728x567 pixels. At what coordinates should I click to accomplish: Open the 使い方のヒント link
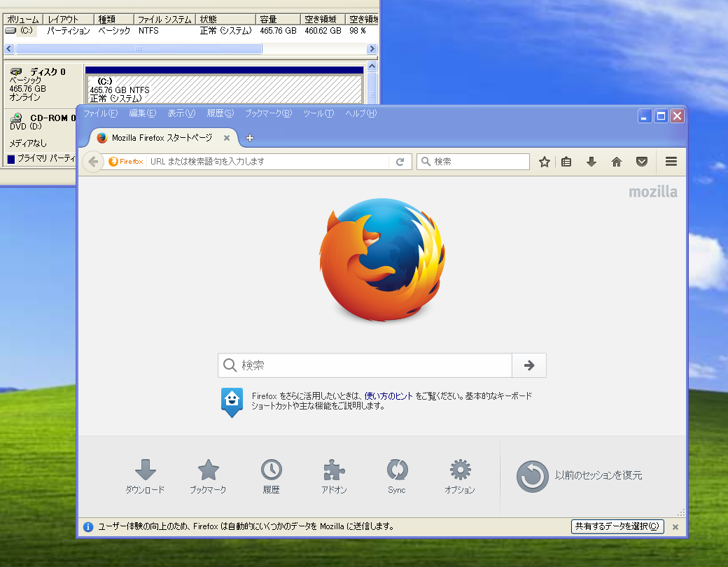pyautogui.click(x=388, y=396)
